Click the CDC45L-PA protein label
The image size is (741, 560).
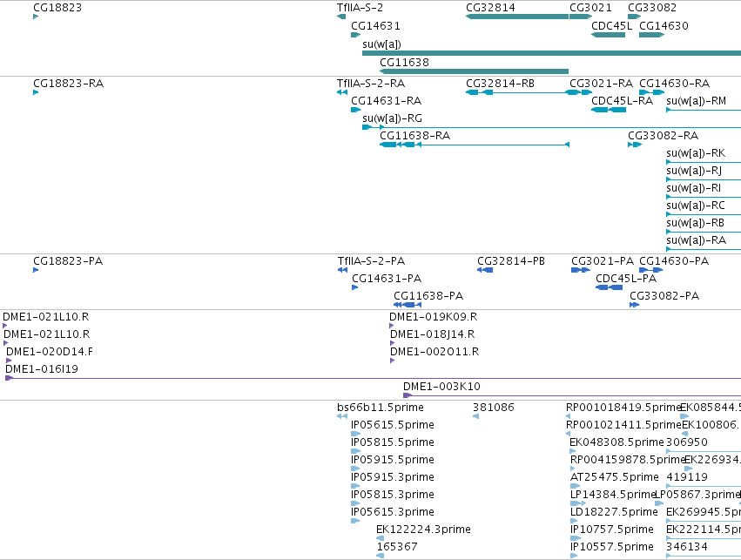tap(626, 279)
